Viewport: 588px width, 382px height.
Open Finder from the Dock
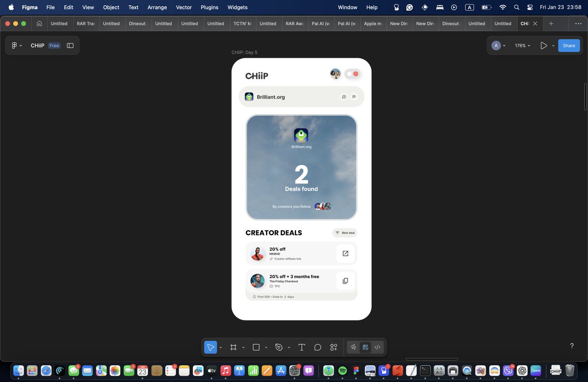[19, 371]
